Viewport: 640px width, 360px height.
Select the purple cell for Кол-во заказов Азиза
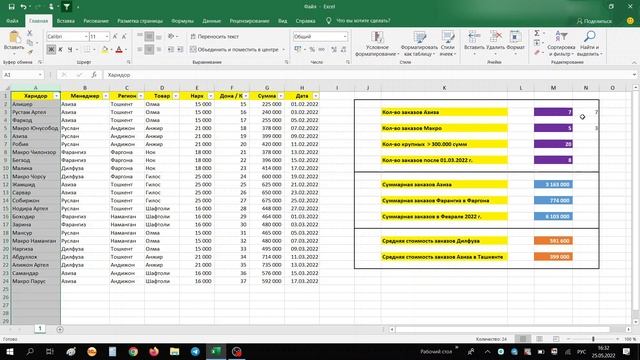point(553,112)
